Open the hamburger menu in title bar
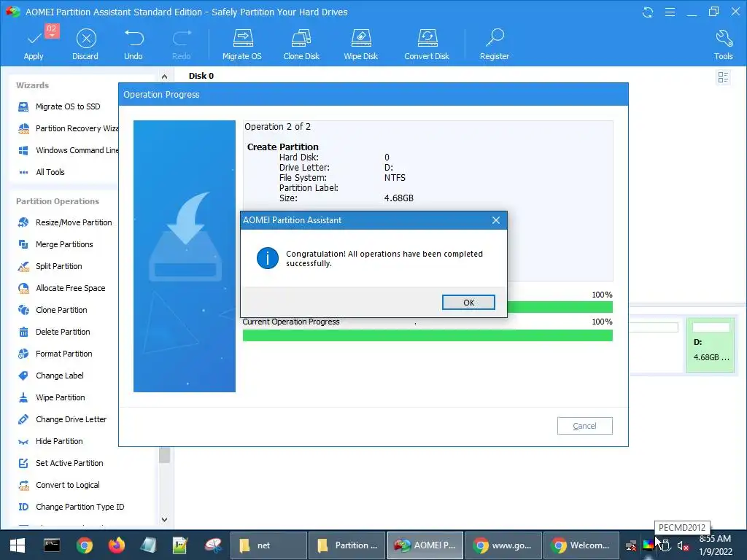 (x=670, y=12)
